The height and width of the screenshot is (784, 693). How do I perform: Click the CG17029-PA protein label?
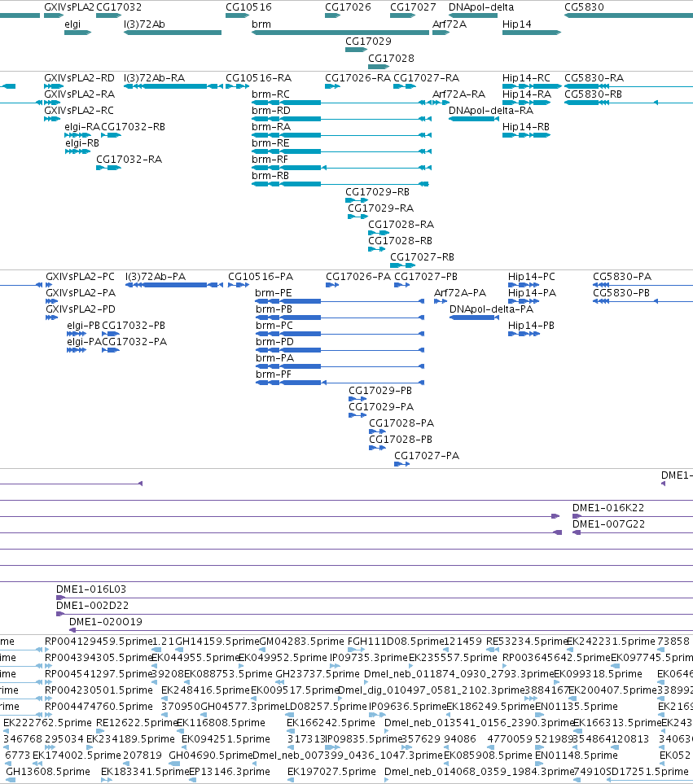(x=381, y=407)
